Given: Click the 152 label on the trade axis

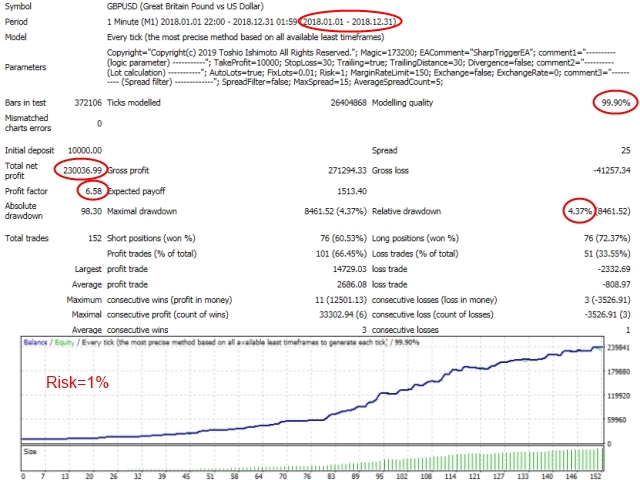Looking at the screenshot, I should pos(594,476).
